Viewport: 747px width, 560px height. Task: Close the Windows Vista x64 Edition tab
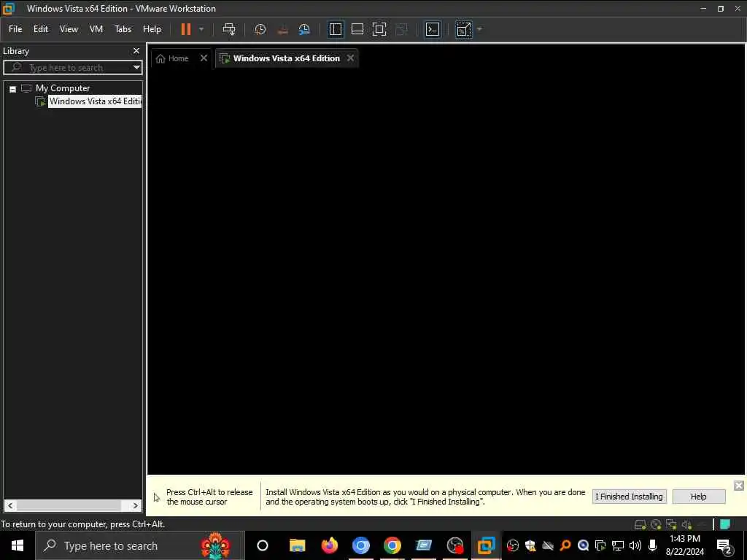click(351, 58)
